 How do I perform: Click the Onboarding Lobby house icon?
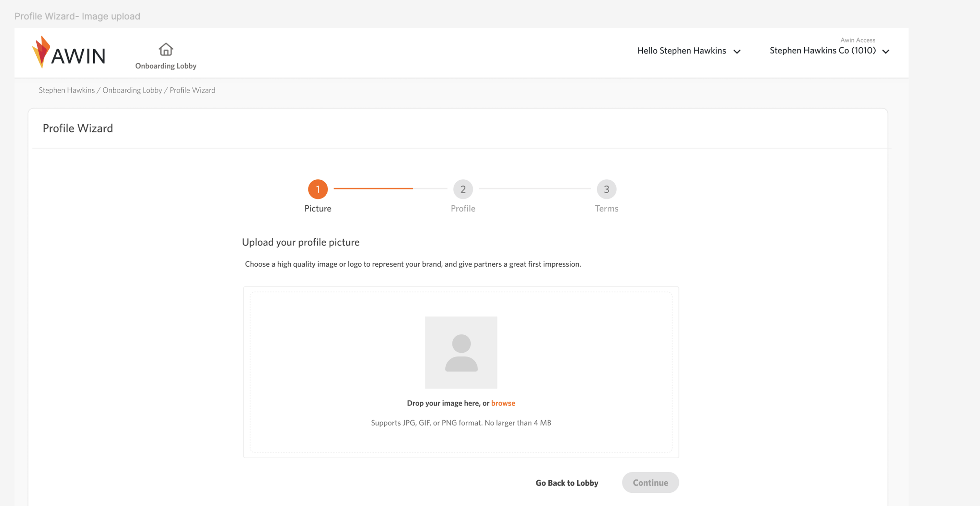[166, 49]
